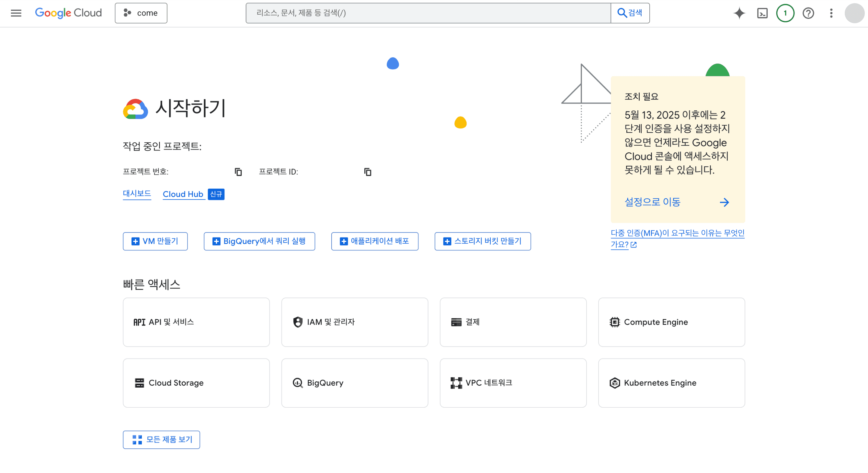Open the user account avatar

pos(854,13)
